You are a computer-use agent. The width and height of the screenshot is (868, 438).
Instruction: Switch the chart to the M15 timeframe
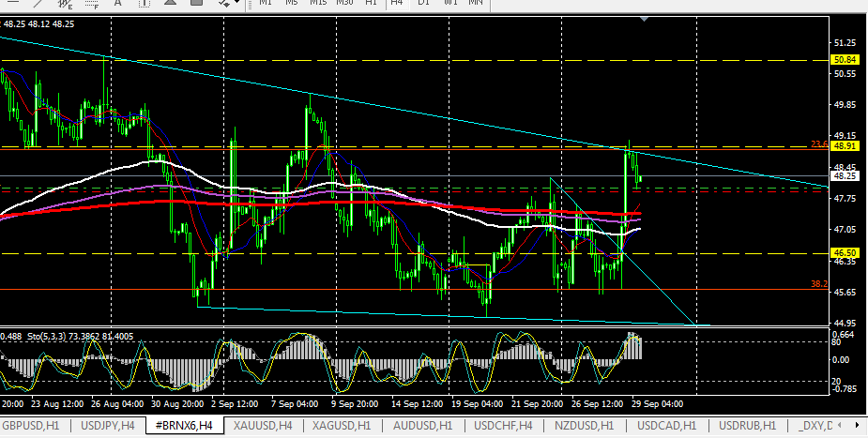pyautogui.click(x=318, y=3)
